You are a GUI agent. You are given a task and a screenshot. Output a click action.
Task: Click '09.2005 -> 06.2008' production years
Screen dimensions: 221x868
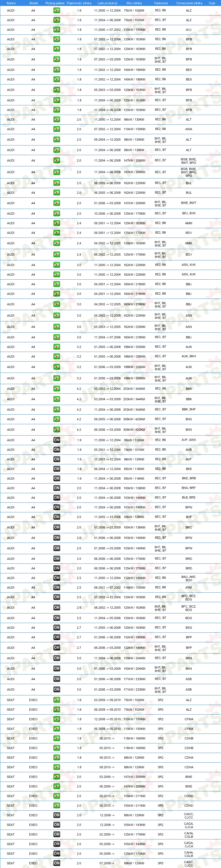tap(107, 419)
